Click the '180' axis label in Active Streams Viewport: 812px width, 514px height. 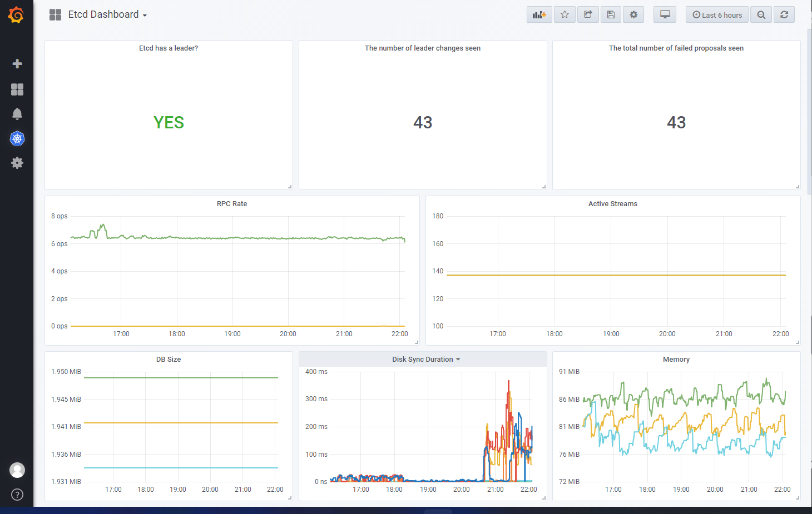click(438, 216)
